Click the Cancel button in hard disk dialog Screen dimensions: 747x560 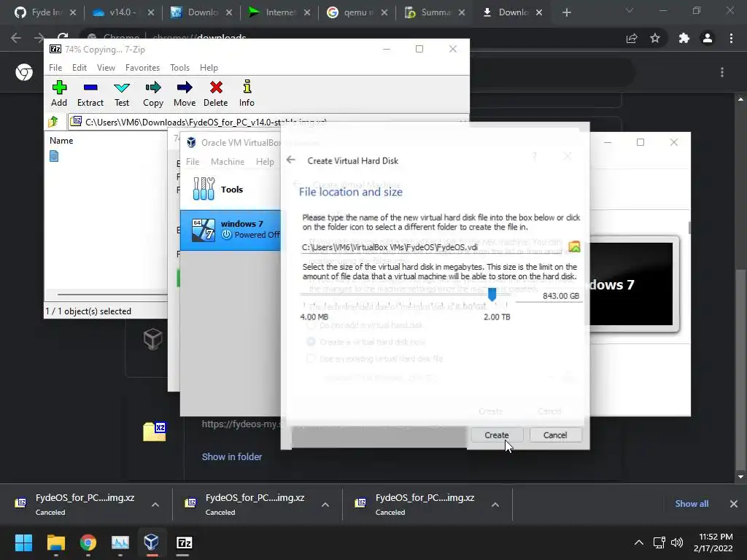pyautogui.click(x=555, y=435)
